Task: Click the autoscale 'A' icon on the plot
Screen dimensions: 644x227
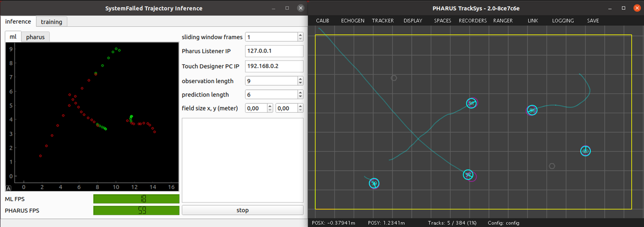Action: [9, 188]
